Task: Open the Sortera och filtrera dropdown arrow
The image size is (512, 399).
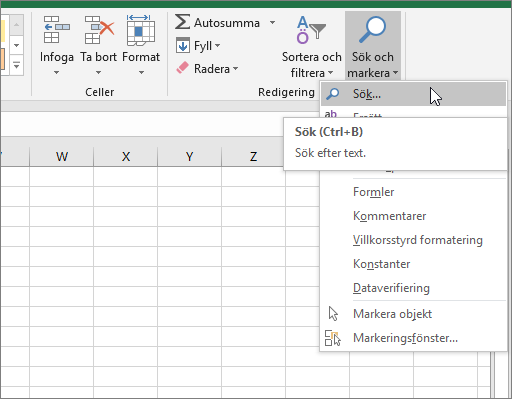Action: point(330,72)
